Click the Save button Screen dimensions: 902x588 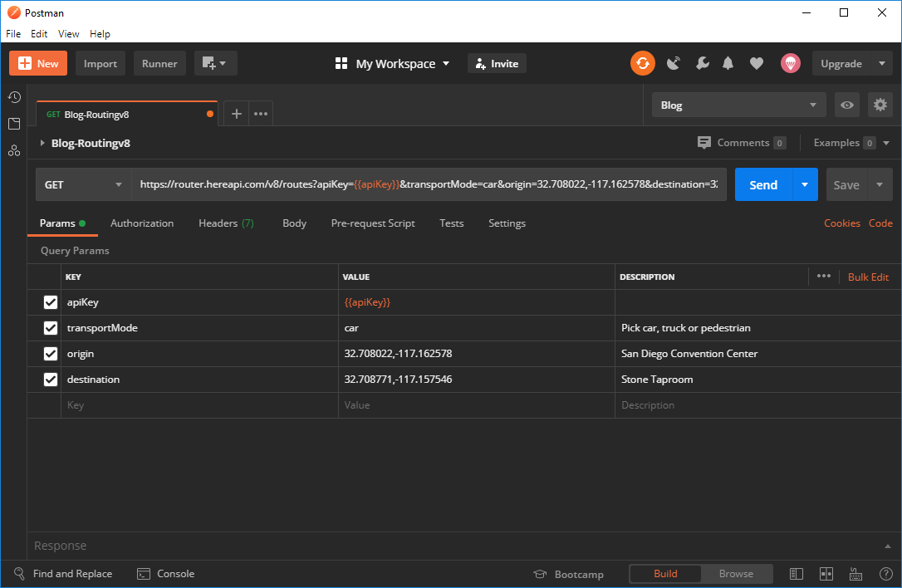[x=846, y=184]
